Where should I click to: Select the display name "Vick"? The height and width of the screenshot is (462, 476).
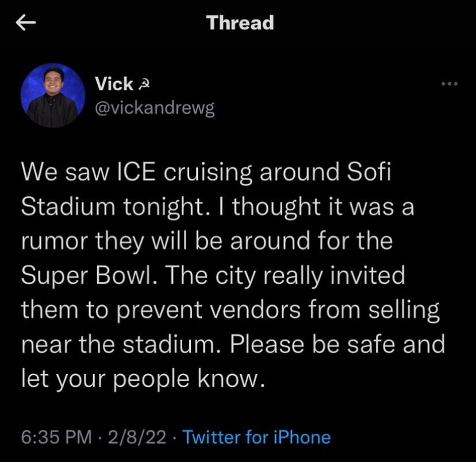114,84
